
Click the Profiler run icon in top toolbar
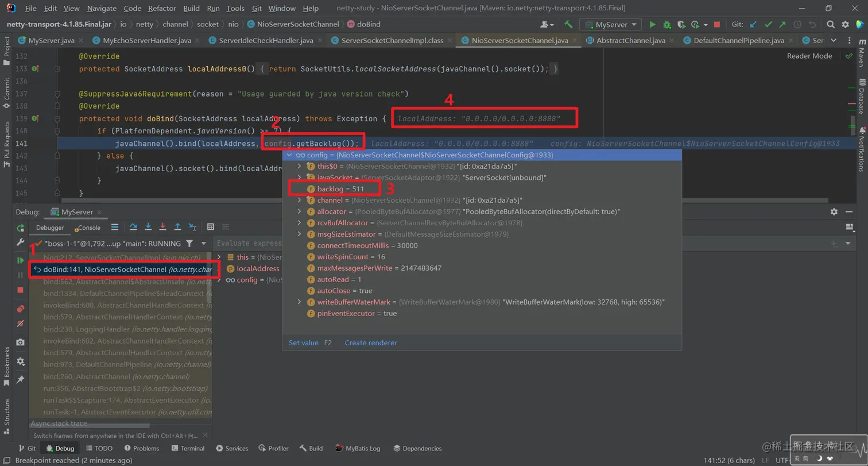(x=696, y=25)
